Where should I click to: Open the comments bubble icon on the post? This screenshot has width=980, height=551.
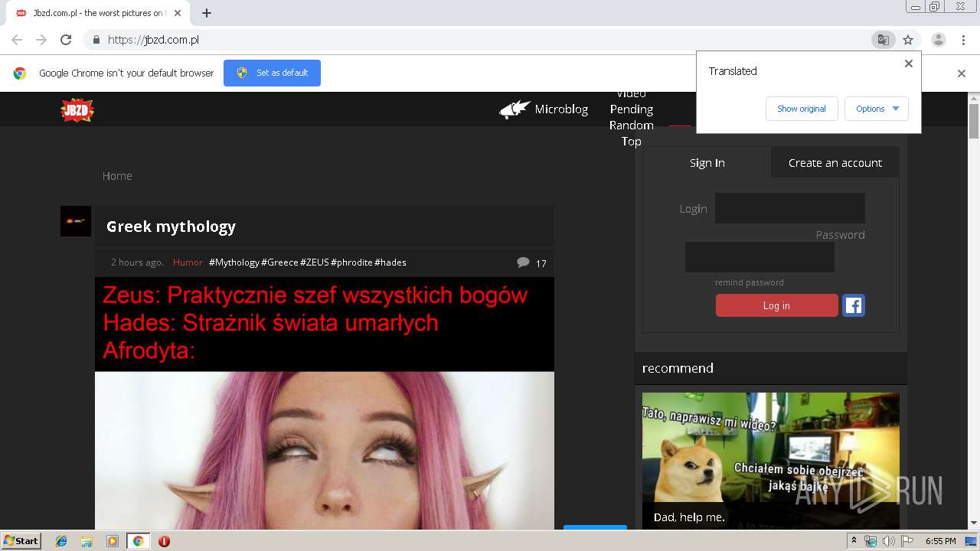point(523,262)
